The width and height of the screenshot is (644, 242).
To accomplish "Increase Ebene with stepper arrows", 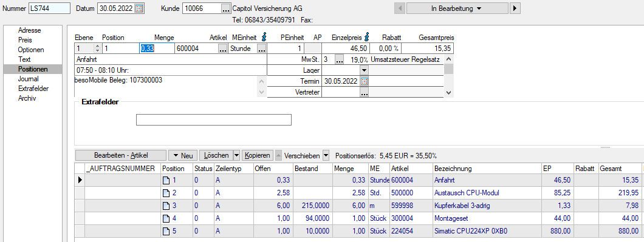I will click(x=97, y=46).
